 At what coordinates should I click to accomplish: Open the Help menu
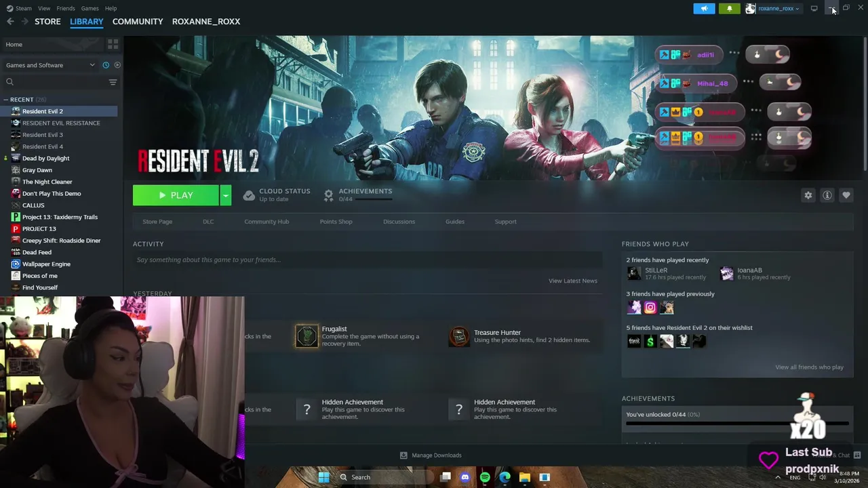[x=111, y=8]
